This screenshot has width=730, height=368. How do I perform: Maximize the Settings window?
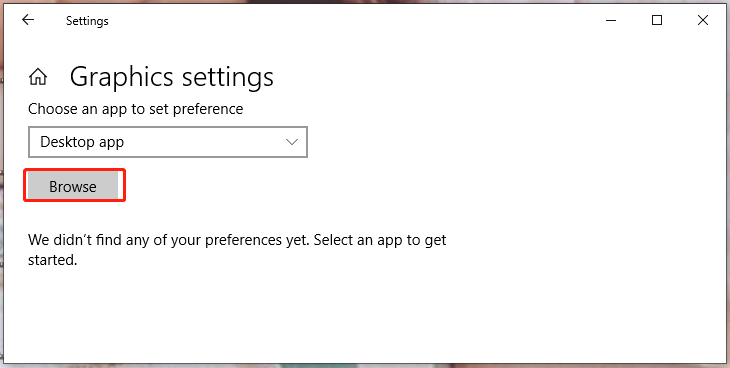657,20
